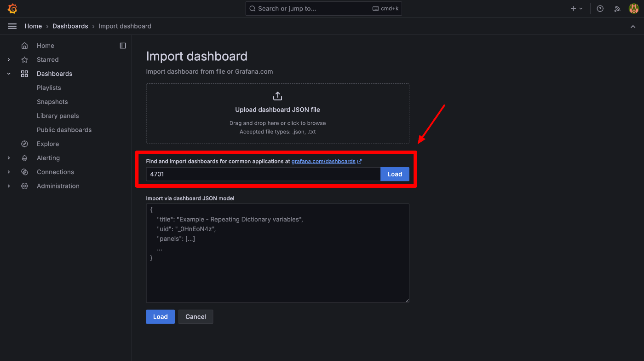
Task: Click the Home house icon in sidebar
Action: pyautogui.click(x=25, y=46)
